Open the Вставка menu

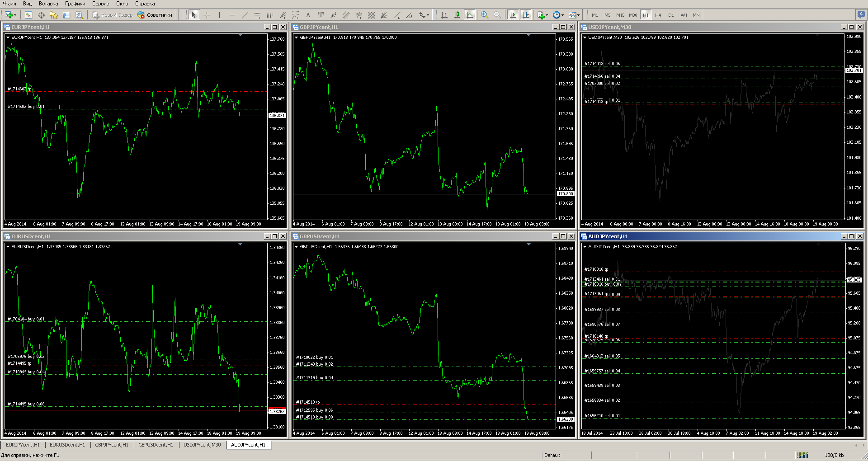tap(48, 4)
